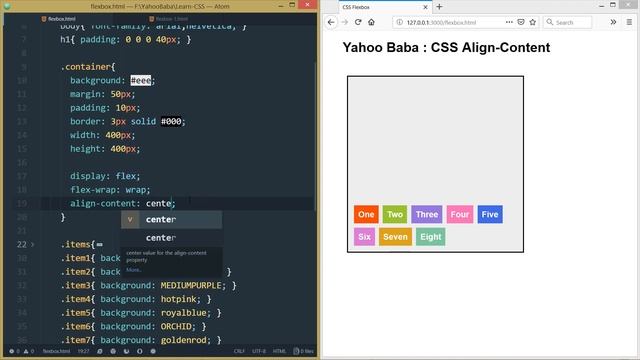Close the CSS Flexbox tab
Image resolution: width=640 pixels, height=360 pixels.
pos(425,7)
